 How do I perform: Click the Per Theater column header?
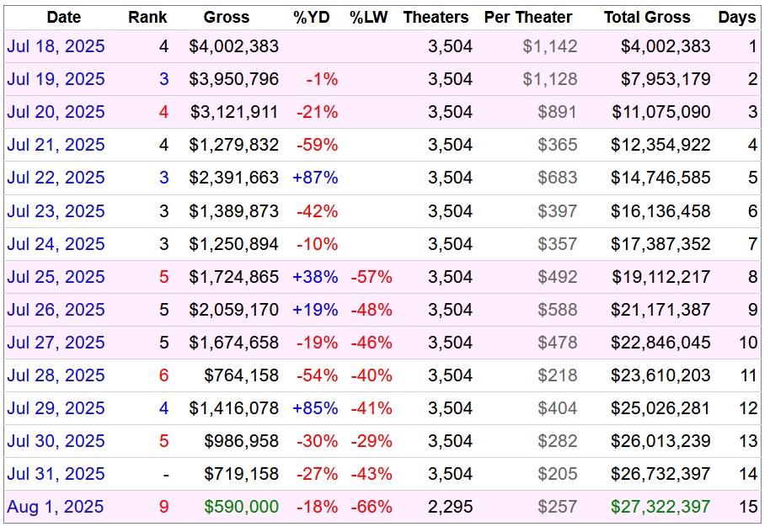[x=528, y=18]
